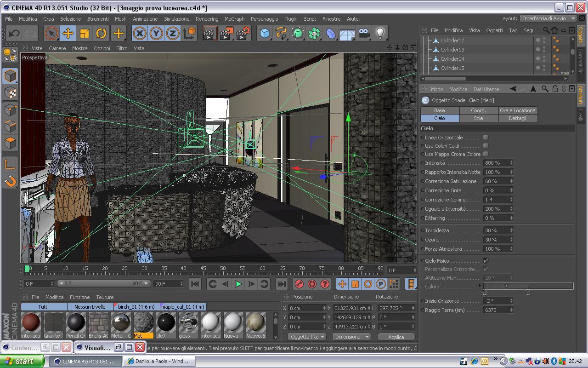
Task: Switch to Polygons mode in left sidebar
Action: (10, 143)
